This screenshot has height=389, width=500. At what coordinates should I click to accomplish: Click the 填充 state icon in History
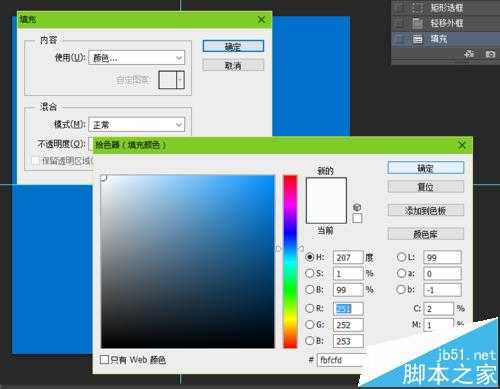(x=418, y=39)
